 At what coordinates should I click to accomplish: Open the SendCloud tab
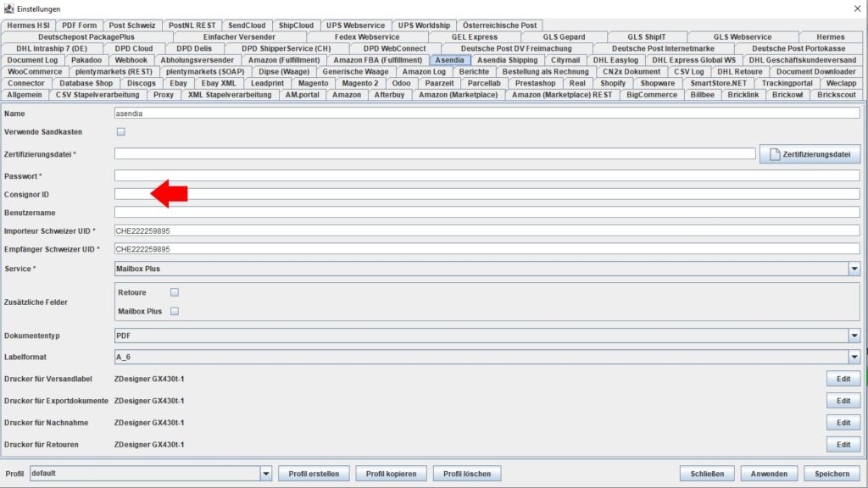point(247,25)
